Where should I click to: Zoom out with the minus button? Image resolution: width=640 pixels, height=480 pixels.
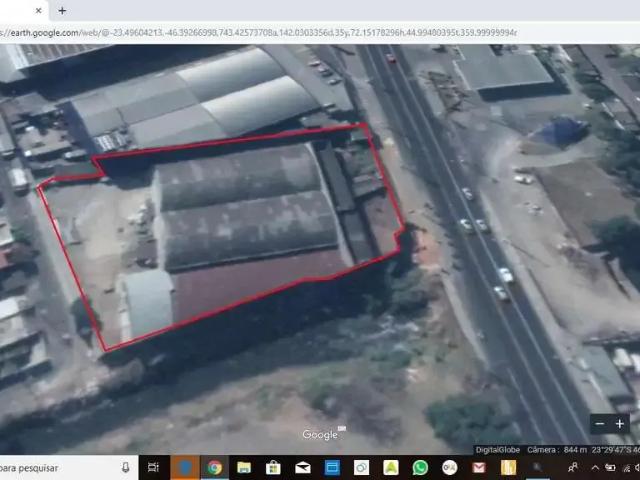[600, 424]
